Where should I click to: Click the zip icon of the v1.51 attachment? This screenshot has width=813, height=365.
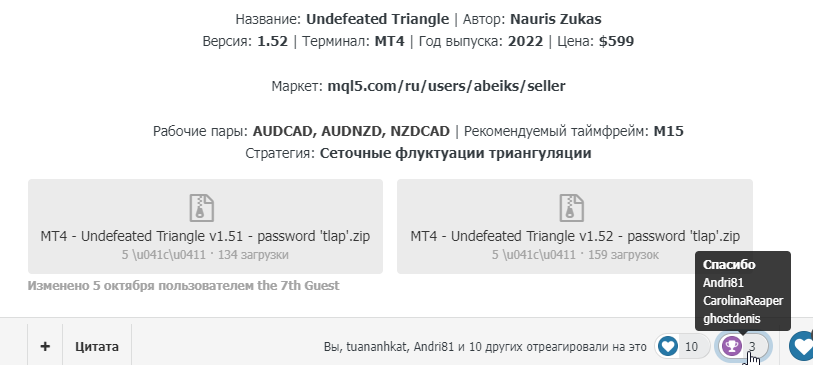202,208
